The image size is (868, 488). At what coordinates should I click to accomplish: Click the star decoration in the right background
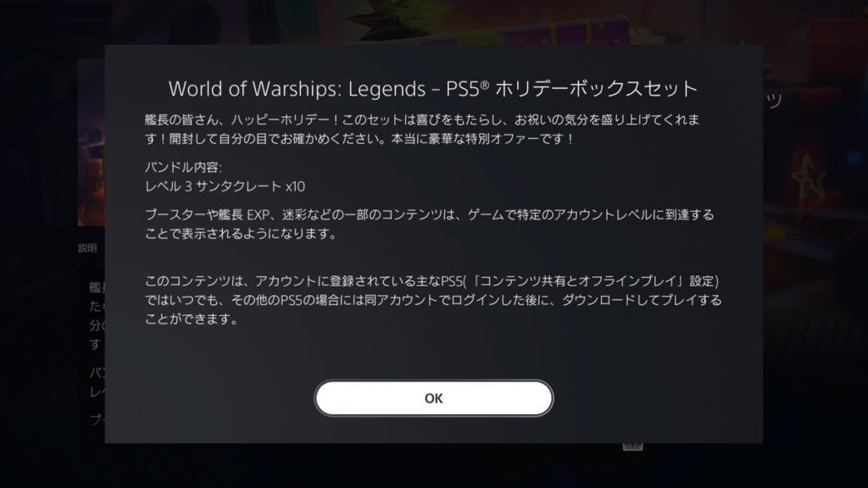tap(809, 178)
